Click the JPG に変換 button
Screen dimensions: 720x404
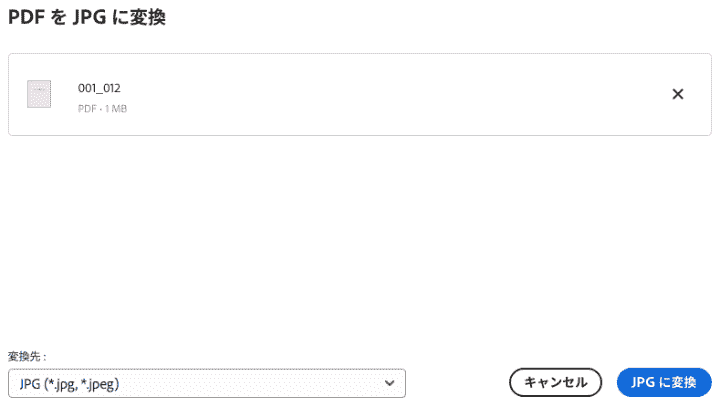click(x=664, y=382)
